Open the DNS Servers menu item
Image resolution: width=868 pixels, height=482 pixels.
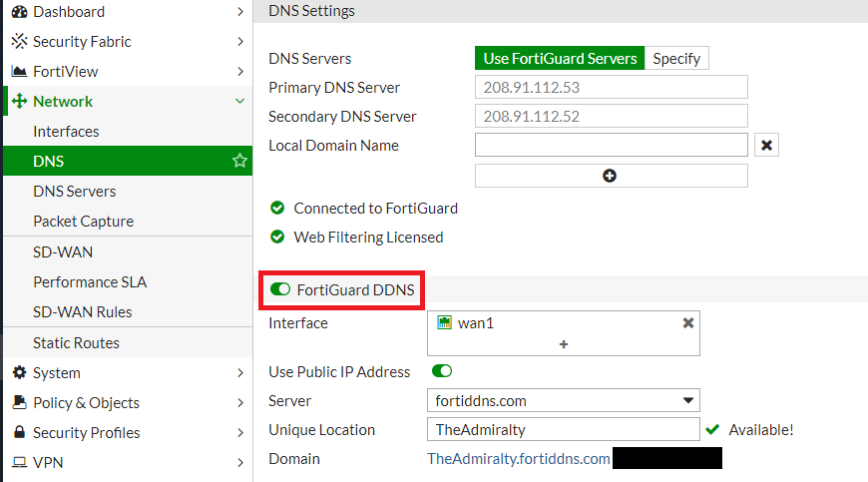(x=128, y=191)
